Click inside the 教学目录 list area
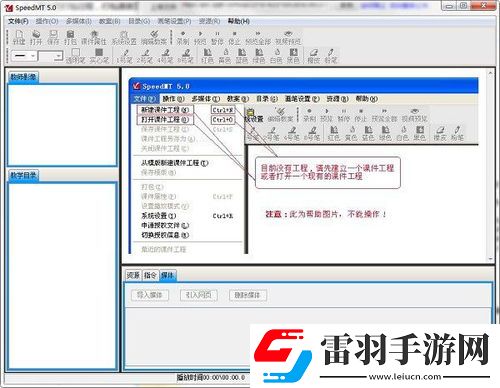The width and height of the screenshot is (500, 388). click(x=62, y=275)
